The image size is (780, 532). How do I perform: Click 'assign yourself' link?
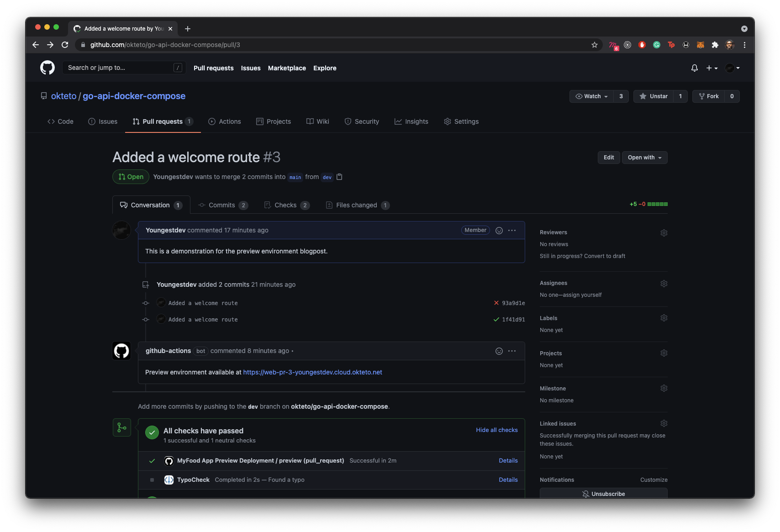[x=582, y=295]
